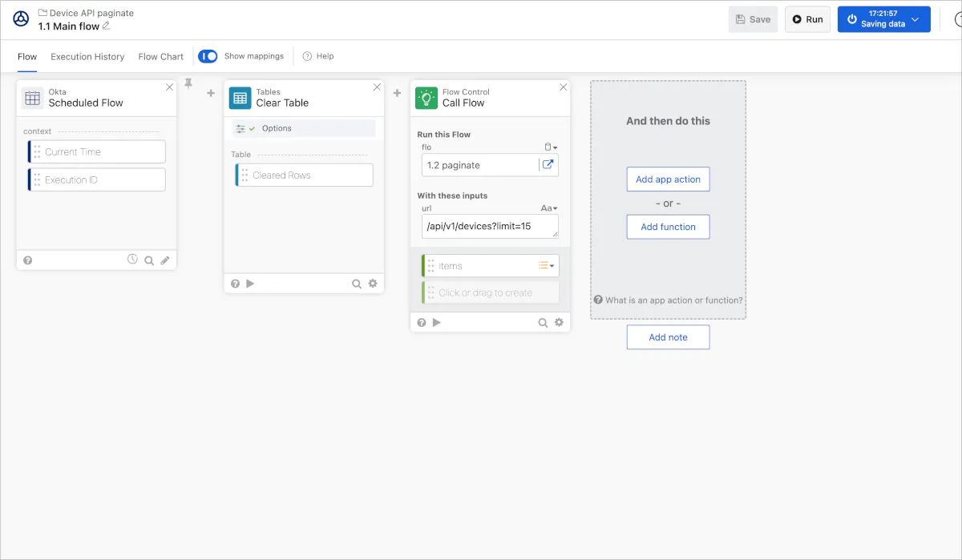
Task: Open the gear settings on Clear Table card
Action: click(x=373, y=284)
